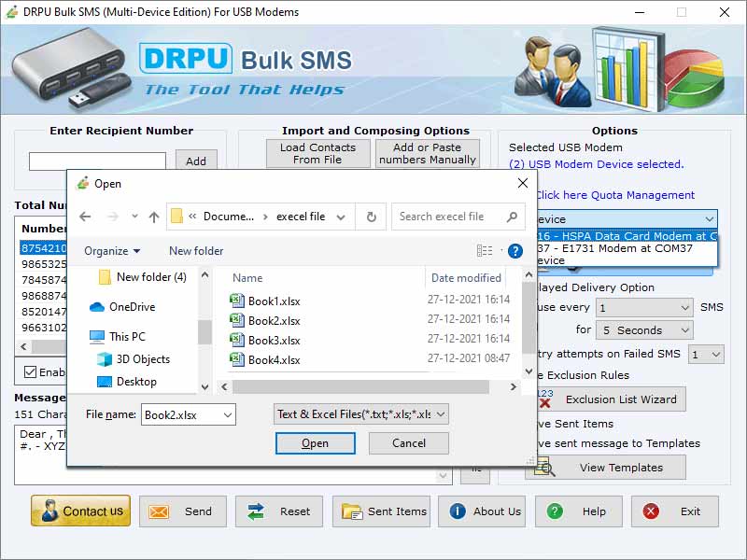This screenshot has height=560, width=747.
Task: Click here Quota Management link
Action: (615, 195)
